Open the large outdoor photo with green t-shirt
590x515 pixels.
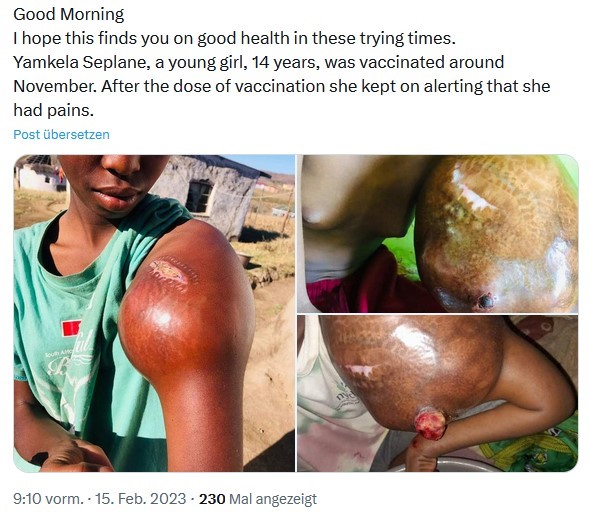pos(154,313)
